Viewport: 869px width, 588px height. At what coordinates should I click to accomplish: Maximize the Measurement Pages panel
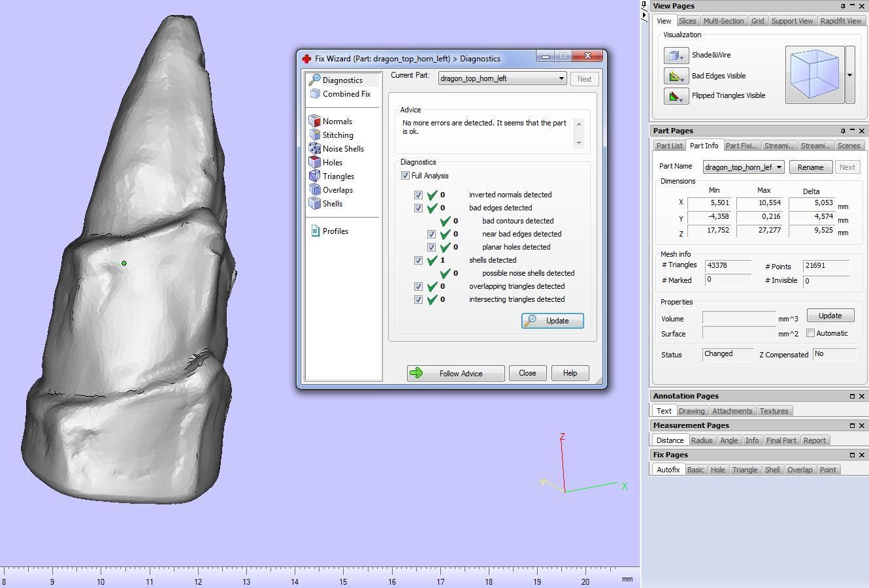[x=852, y=425]
